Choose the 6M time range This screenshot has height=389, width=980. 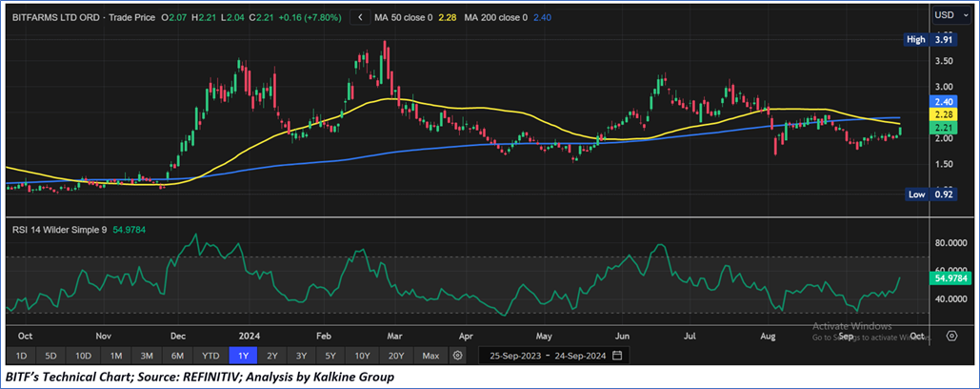coord(178,356)
